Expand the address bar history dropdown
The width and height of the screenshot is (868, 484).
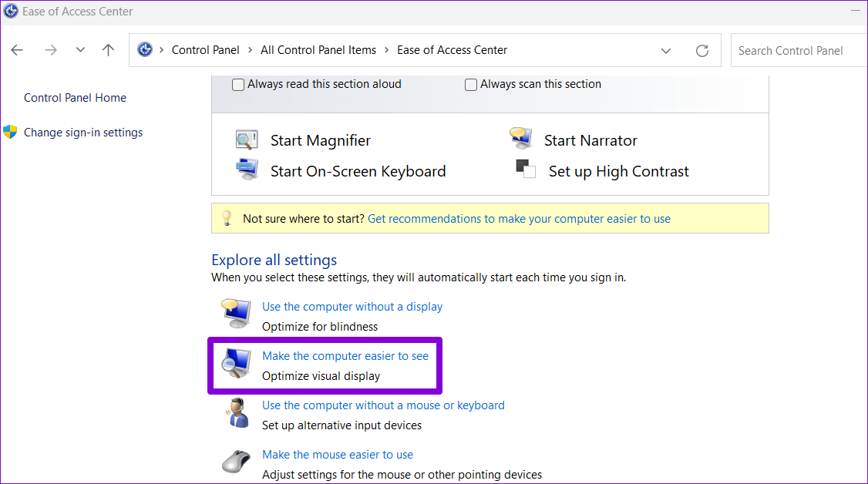[666, 51]
